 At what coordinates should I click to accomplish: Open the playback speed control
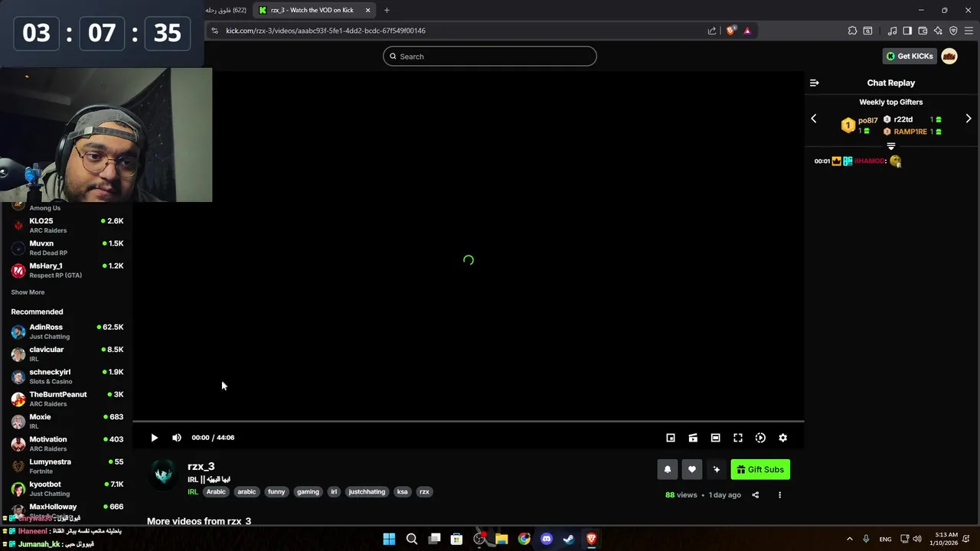point(760,438)
